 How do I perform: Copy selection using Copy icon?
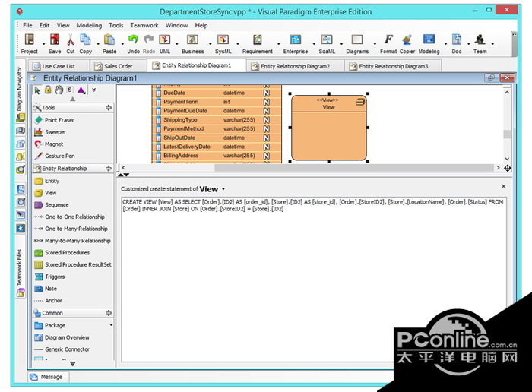click(85, 40)
